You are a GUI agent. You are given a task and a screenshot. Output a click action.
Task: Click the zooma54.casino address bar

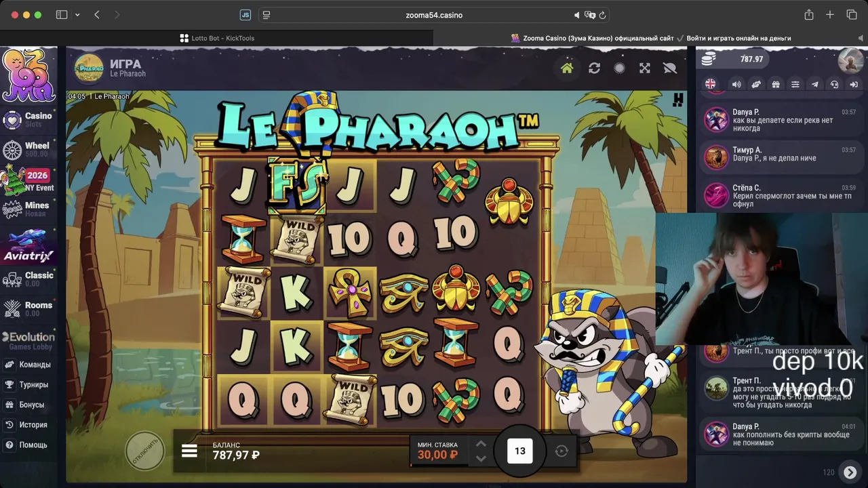click(x=434, y=15)
